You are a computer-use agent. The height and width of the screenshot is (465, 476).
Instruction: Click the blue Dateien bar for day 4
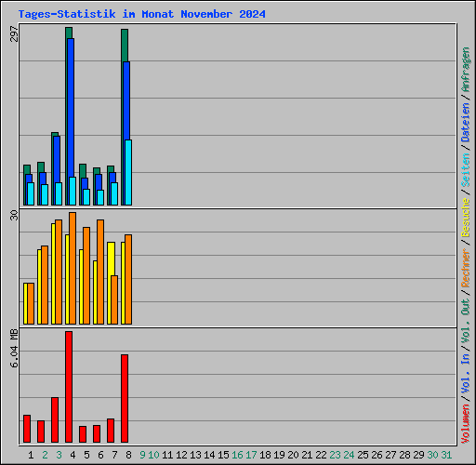pos(71,107)
